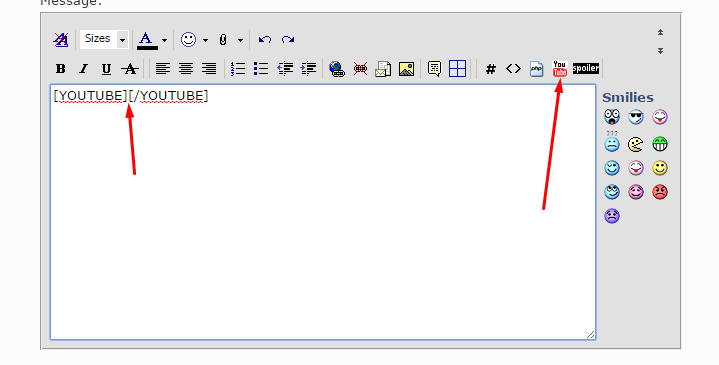719x365 pixels.
Task: Toggle italic formatting
Action: pos(83,69)
